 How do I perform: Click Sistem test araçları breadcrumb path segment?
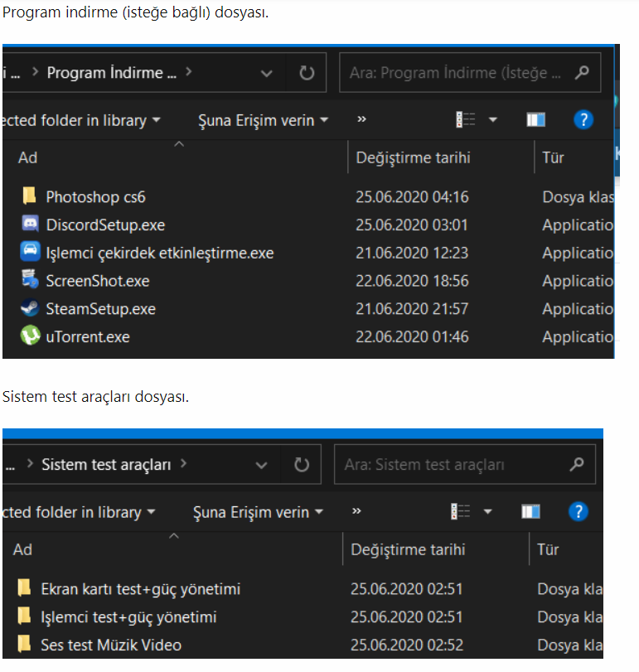point(106,465)
